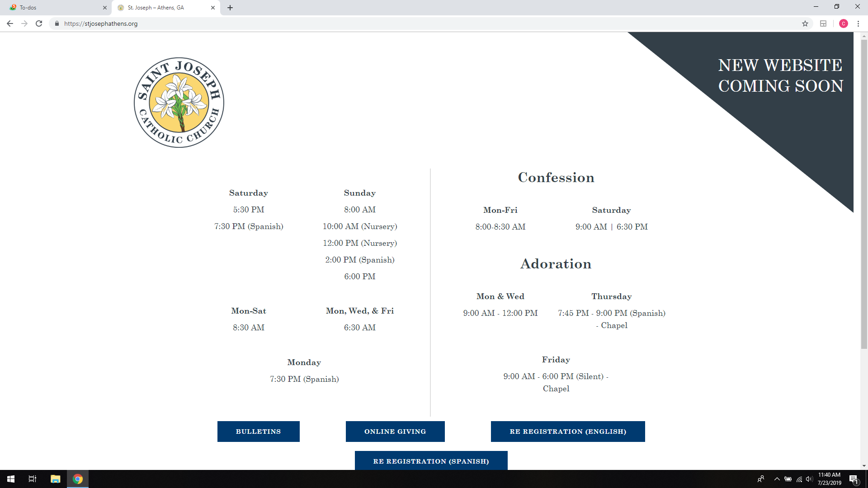Open the new tab plus button
868x488 pixels.
230,8
